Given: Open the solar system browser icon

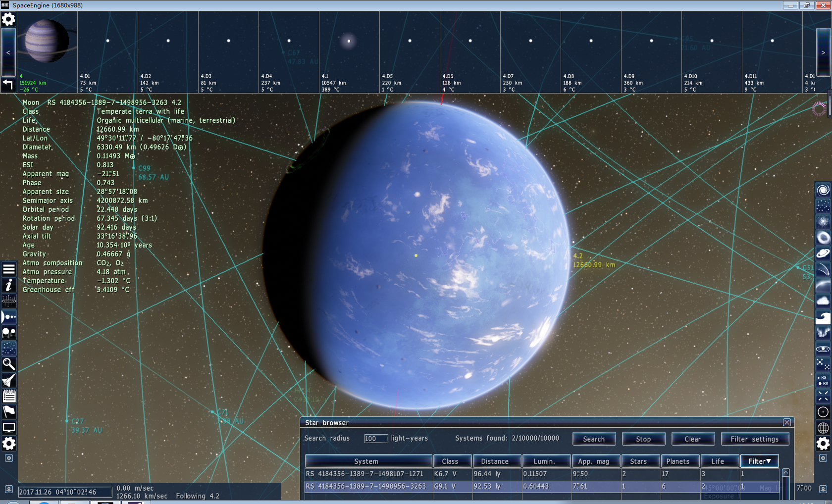Looking at the screenshot, I should click(x=9, y=317).
